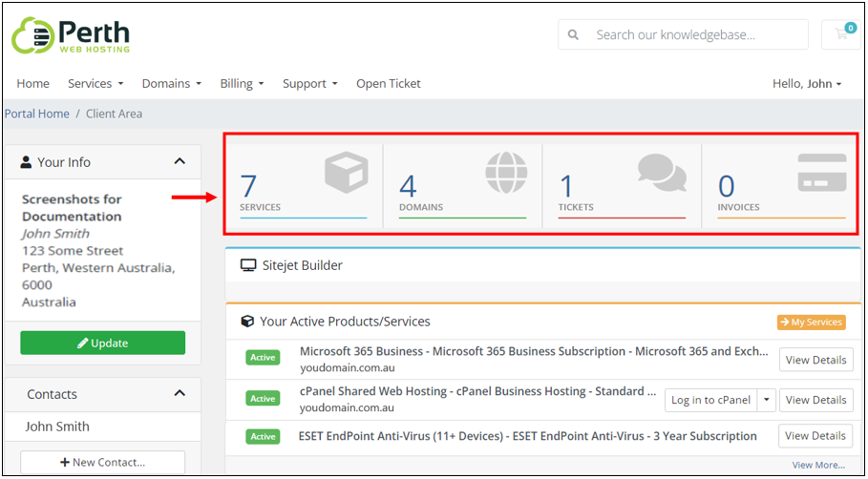The height and width of the screenshot is (479, 868).
Task: Click Active badge on Microsoft 365 row
Action: tap(263, 357)
